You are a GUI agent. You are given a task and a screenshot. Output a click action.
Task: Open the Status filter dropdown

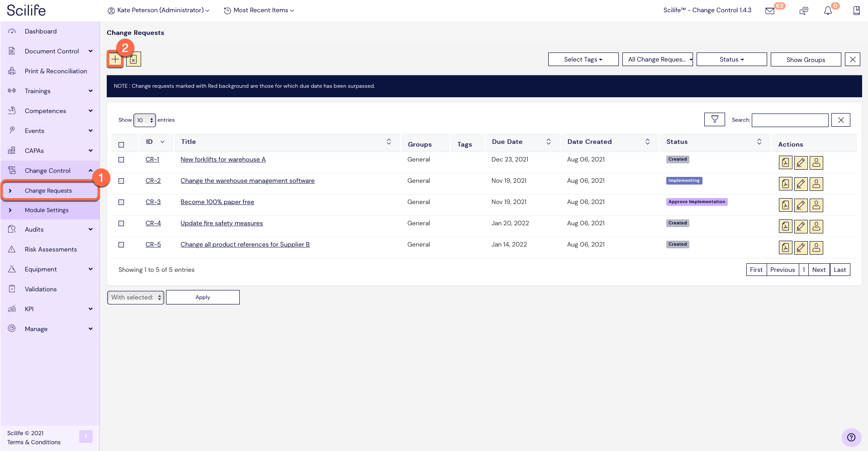coord(731,59)
